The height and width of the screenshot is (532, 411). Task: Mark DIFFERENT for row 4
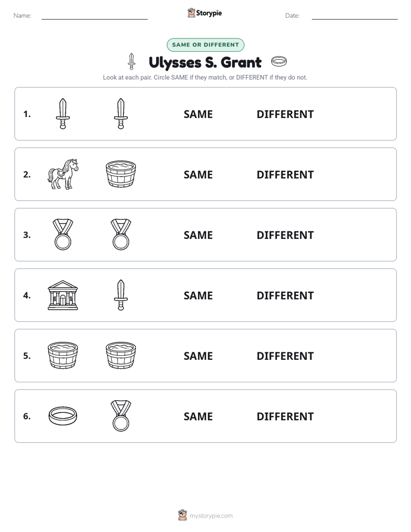coord(285,295)
